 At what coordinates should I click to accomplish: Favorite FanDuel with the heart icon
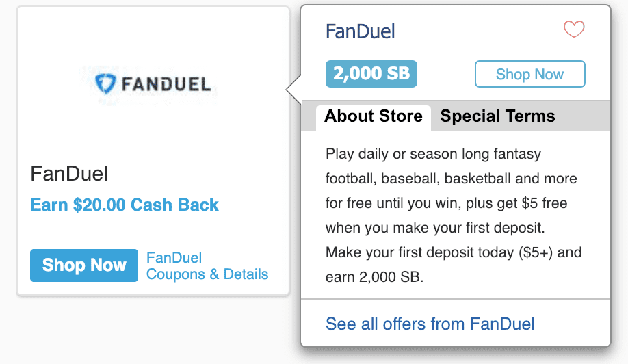coord(574,30)
